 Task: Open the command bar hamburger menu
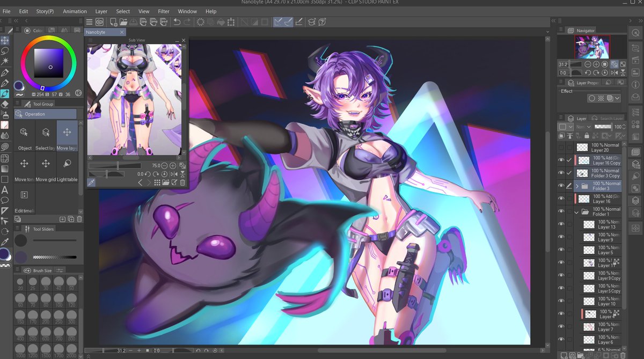point(90,22)
